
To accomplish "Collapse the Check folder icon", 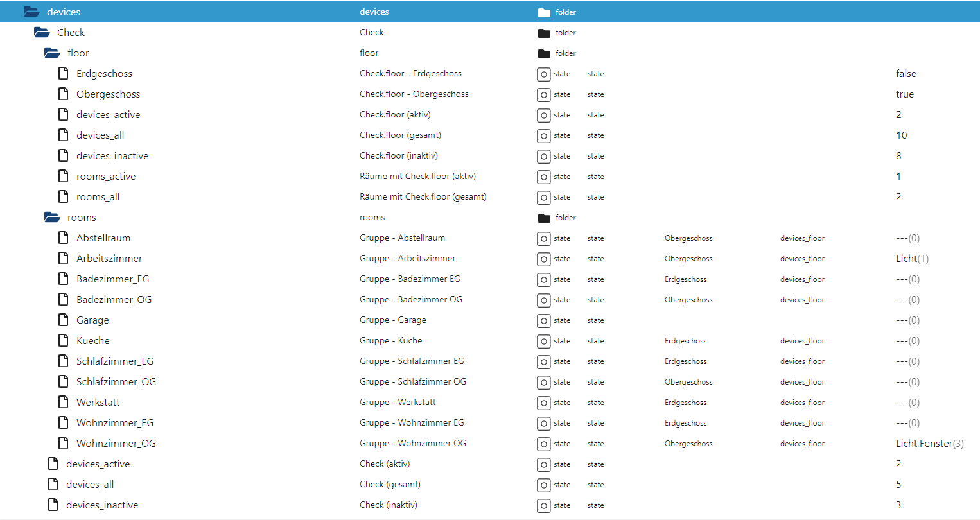I will [42, 32].
